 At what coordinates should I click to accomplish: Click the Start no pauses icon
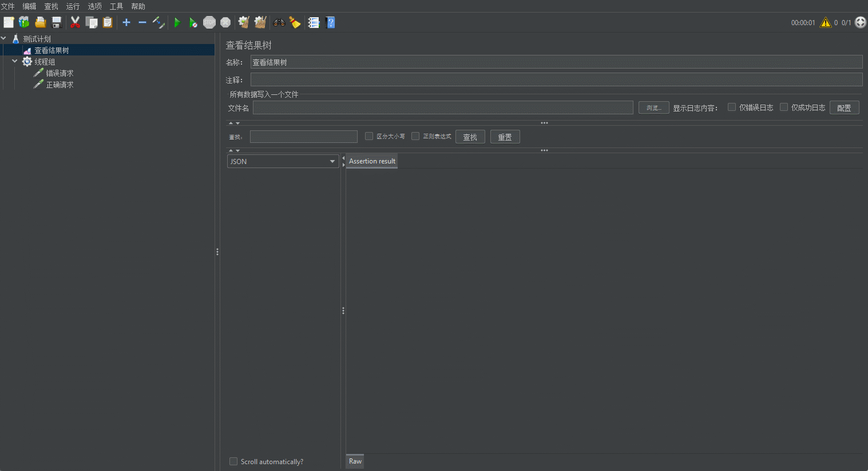coord(193,22)
